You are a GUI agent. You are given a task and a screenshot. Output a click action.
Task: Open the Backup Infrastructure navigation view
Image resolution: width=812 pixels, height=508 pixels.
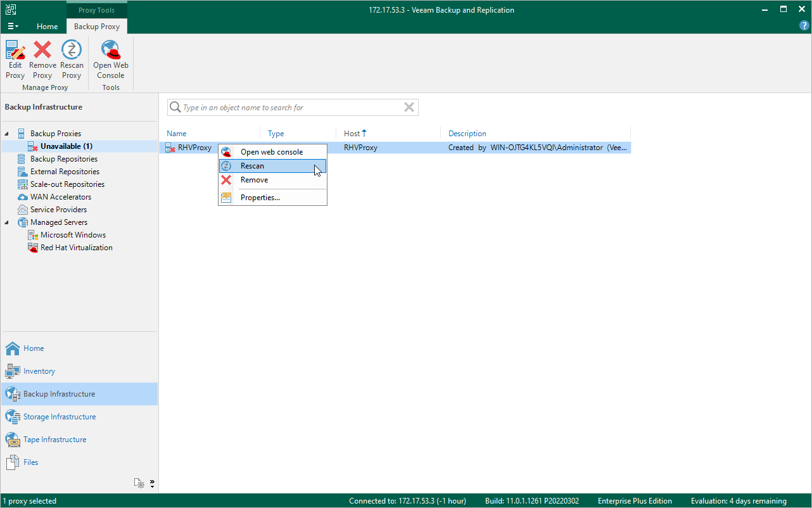79,394
